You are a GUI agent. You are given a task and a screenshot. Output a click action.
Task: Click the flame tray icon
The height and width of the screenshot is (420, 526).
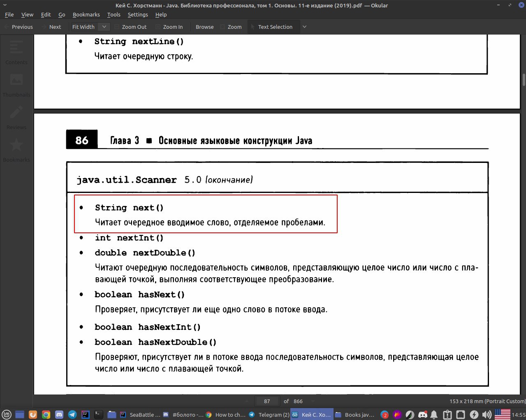(397, 415)
